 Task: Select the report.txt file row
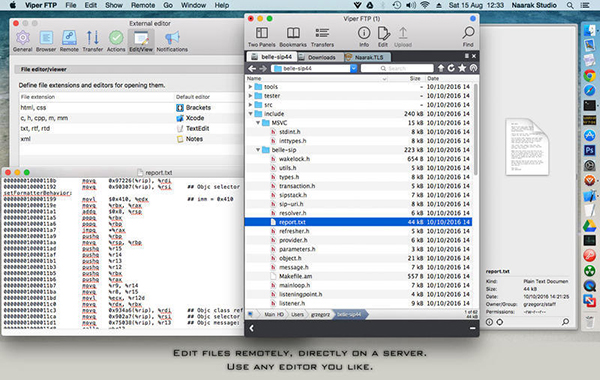(358, 222)
